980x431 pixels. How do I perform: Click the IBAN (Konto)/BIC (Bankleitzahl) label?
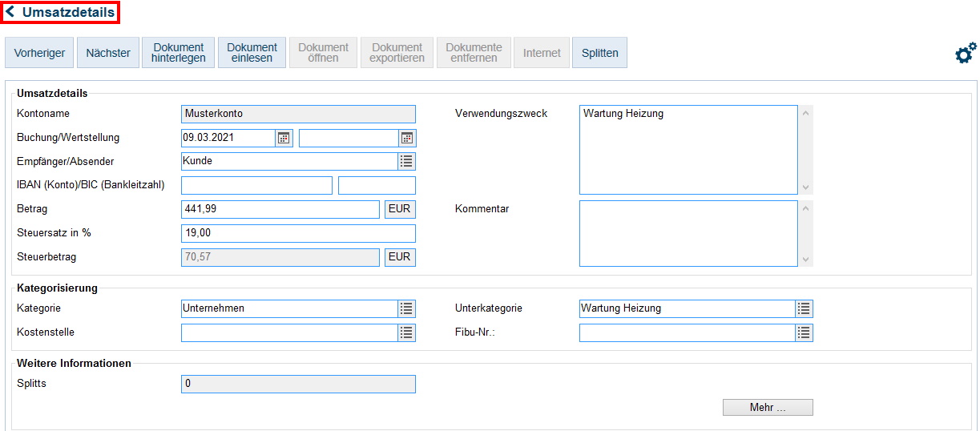[x=91, y=185]
